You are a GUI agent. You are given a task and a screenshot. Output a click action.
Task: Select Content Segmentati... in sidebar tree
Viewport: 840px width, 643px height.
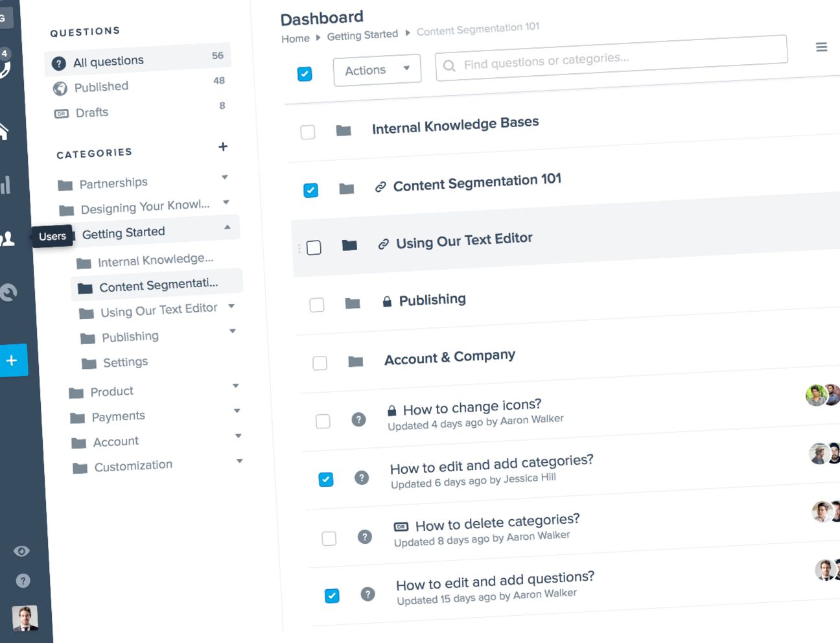(x=157, y=284)
